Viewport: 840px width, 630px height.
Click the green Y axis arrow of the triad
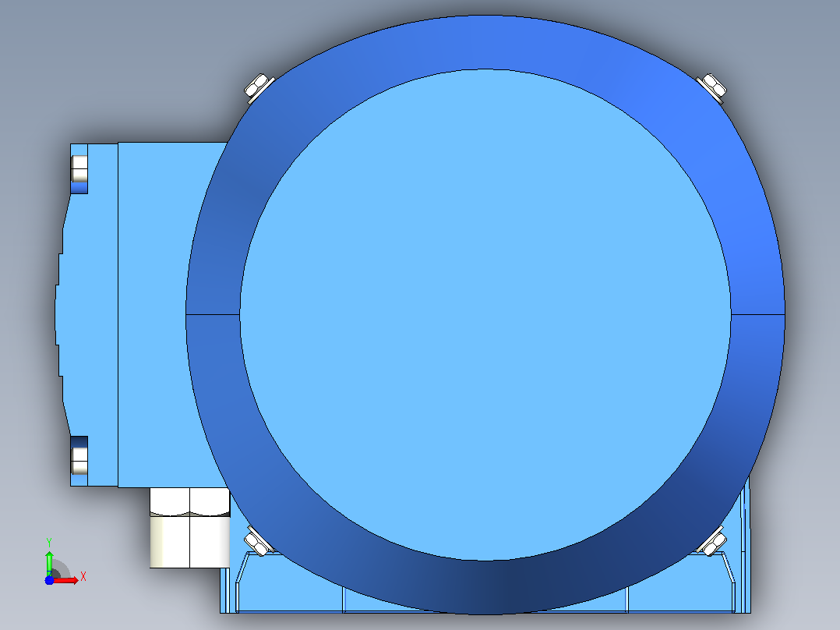click(49, 562)
